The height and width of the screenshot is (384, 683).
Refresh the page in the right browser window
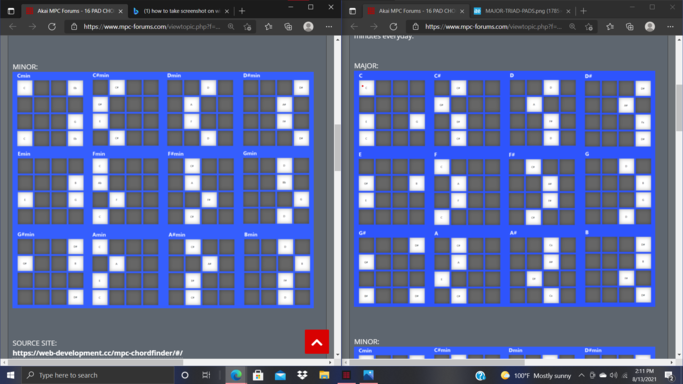point(393,27)
